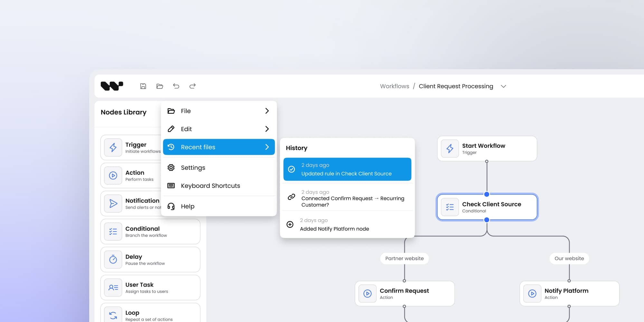644x322 pixels.
Task: Click the pencil icon beside Edit
Action: (x=171, y=129)
